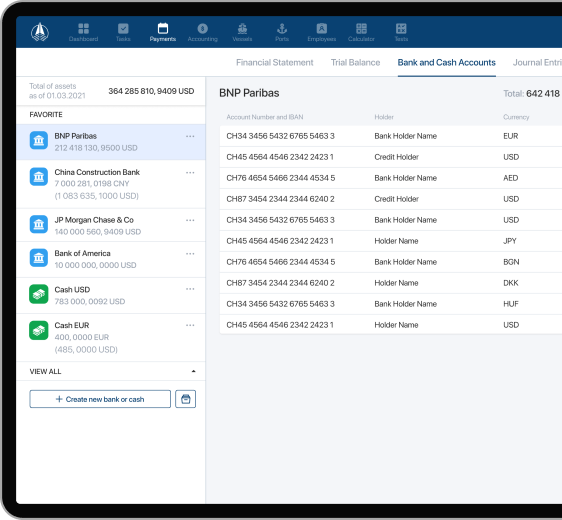Click balance 400,0000 EUR
Viewport: 562px width, 520px height.
click(82, 337)
